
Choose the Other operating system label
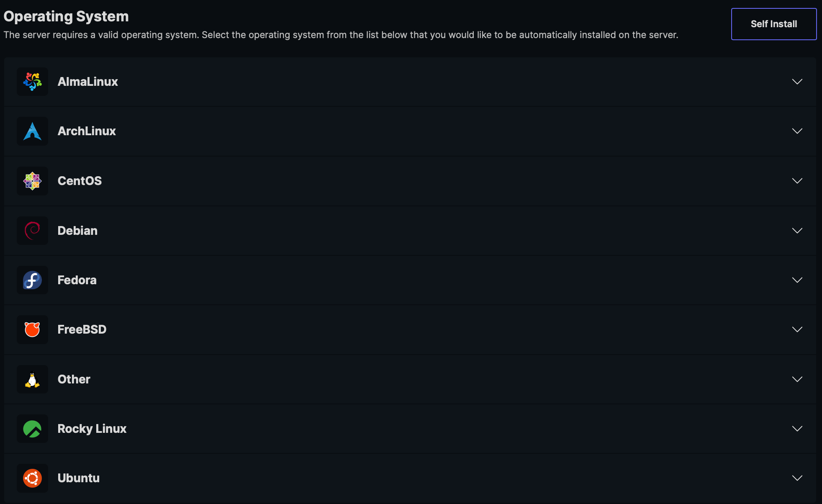click(x=74, y=379)
